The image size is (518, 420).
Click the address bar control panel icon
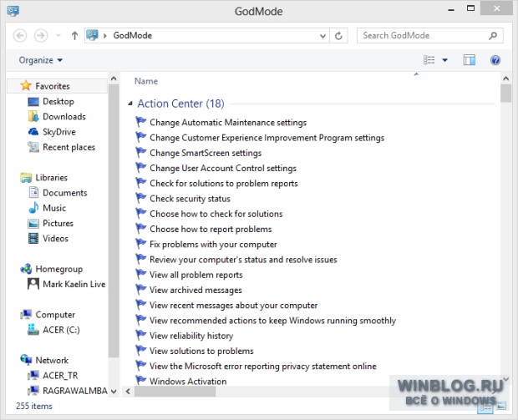(92, 35)
